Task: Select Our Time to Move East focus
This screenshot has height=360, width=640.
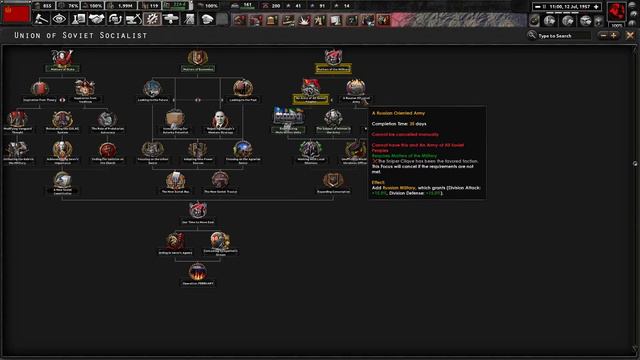Action: coord(198,213)
